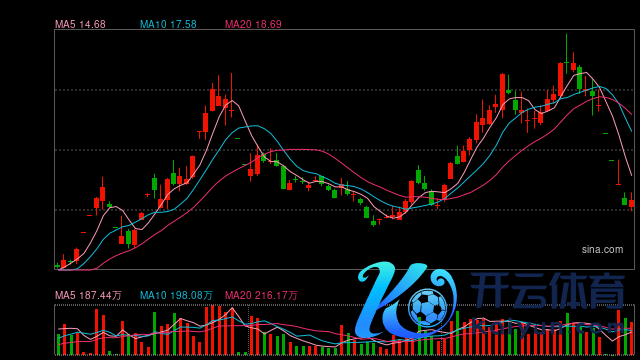This screenshot has height=360, width=640.
Task: Click the MA20 18.69 price label
Action: 253,24
